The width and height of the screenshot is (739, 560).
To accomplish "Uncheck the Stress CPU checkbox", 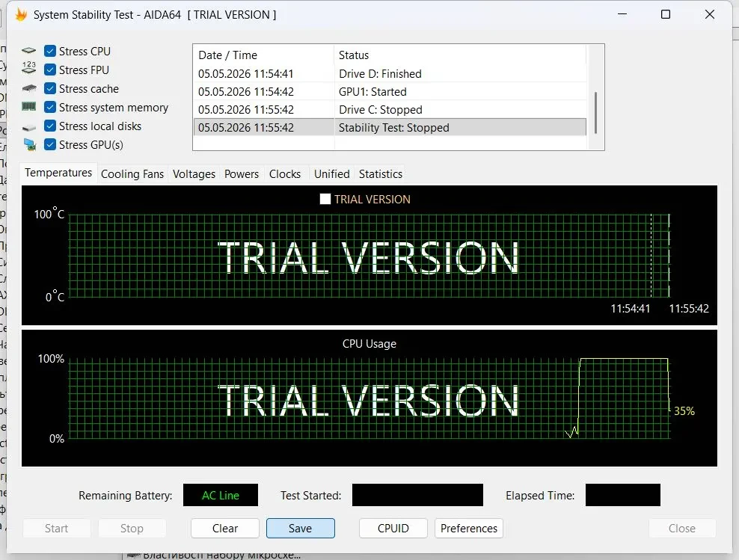I will point(50,51).
